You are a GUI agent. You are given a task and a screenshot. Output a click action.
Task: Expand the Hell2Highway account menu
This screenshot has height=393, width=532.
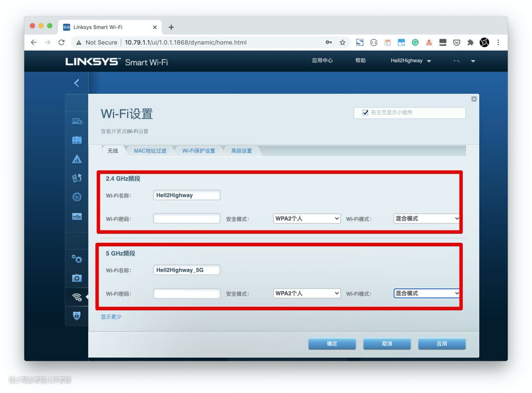pyautogui.click(x=411, y=61)
